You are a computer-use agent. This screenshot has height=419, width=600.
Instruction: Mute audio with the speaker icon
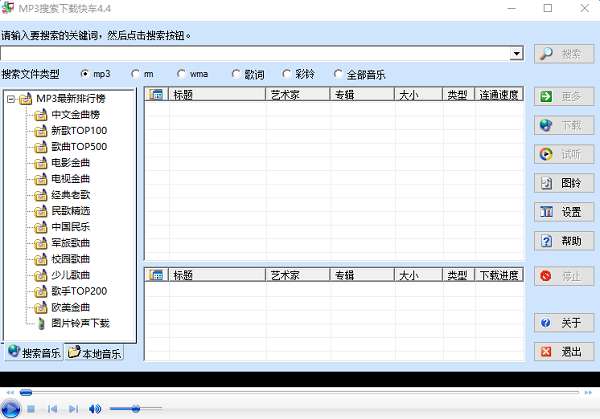coord(95,409)
